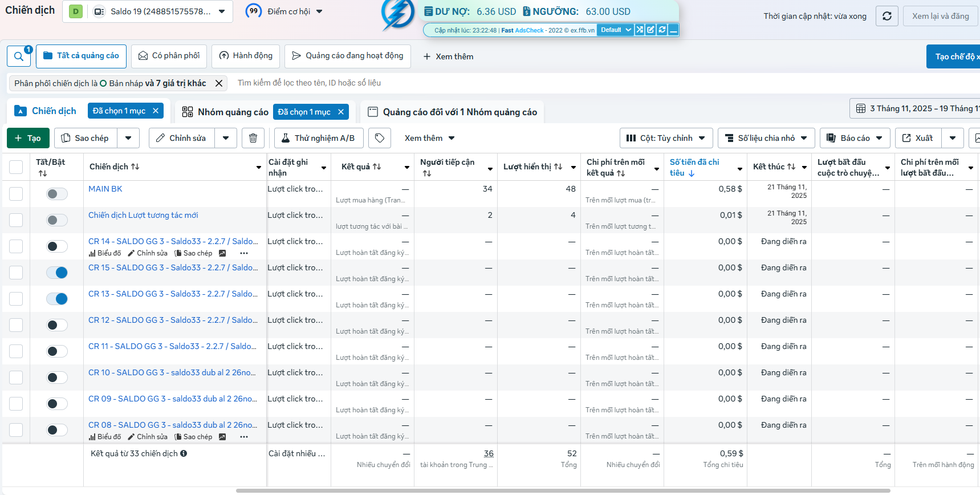980x495 pixels.
Task: Click the green D account icon
Action: (x=75, y=11)
